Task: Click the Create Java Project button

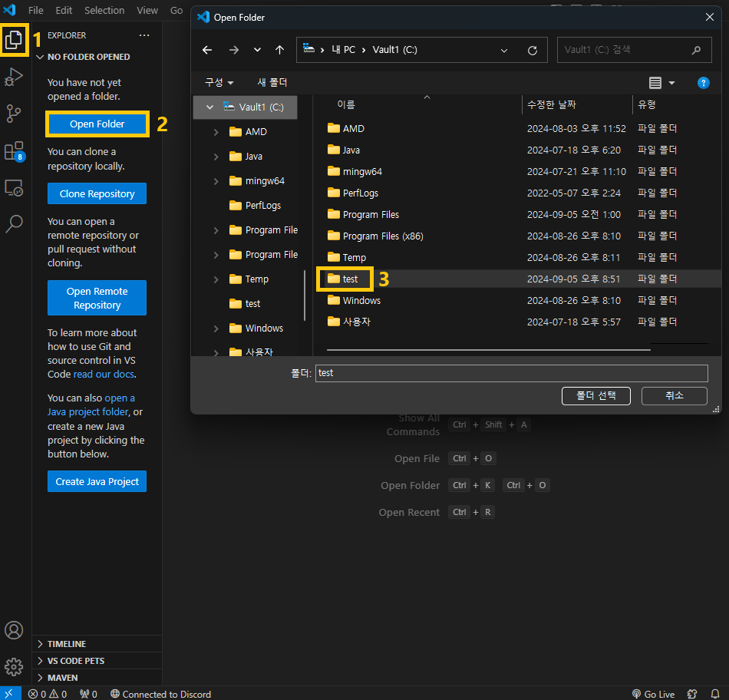Action: click(97, 481)
